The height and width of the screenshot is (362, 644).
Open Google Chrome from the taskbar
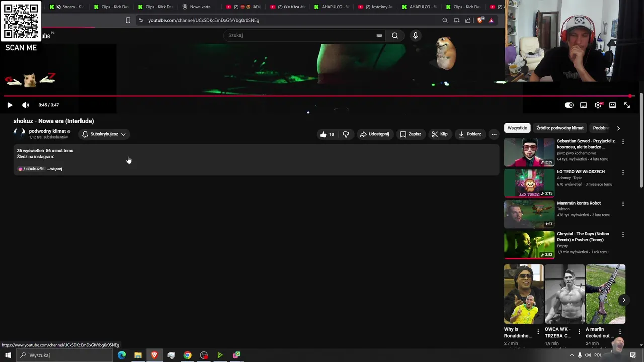click(x=187, y=355)
